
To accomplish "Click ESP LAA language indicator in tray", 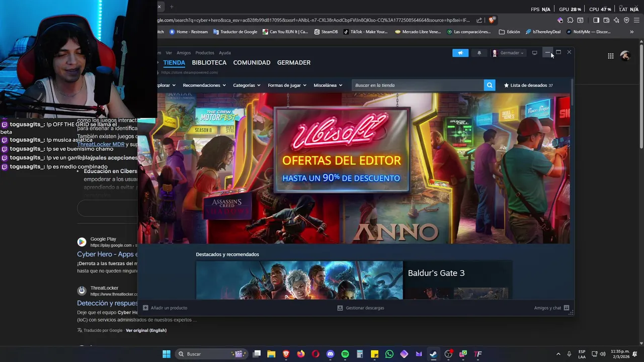I will click(582, 354).
